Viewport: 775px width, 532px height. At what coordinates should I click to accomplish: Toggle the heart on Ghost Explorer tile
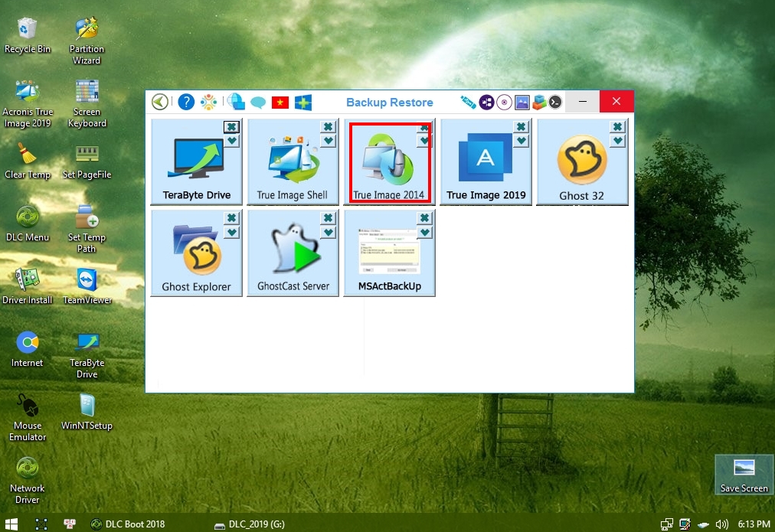(231, 232)
